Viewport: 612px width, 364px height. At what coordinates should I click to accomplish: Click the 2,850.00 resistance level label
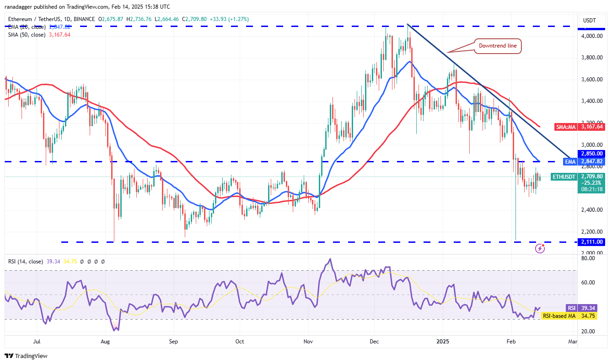pyautogui.click(x=592, y=154)
